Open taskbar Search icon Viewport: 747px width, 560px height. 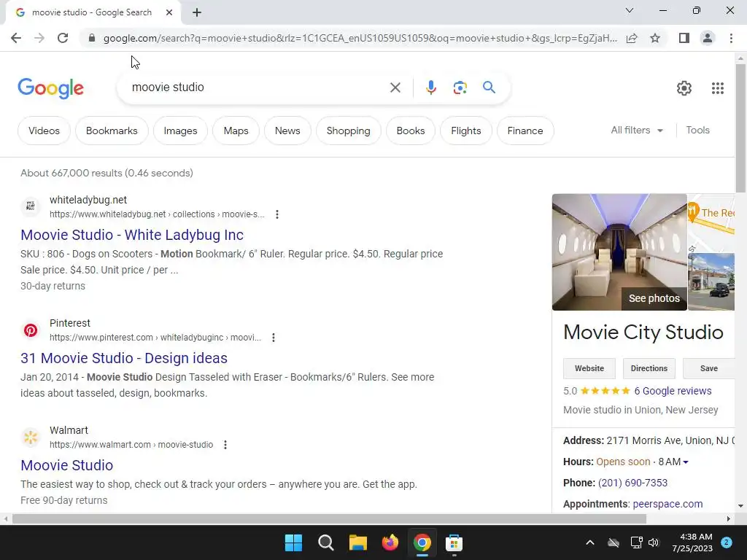pos(326,542)
